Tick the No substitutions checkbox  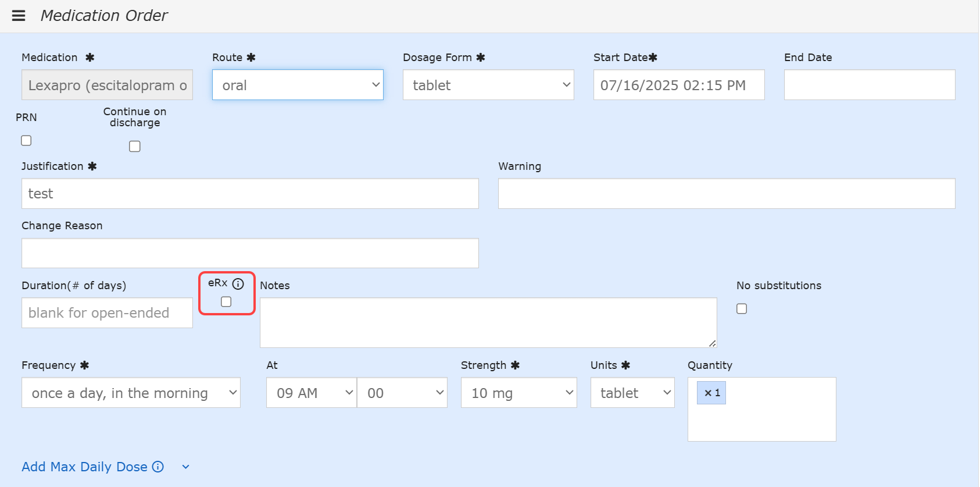pyautogui.click(x=742, y=309)
